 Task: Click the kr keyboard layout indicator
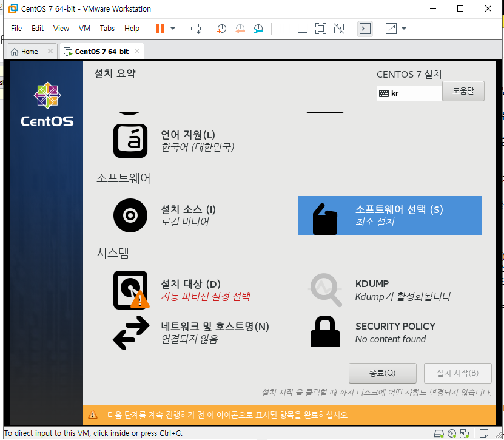[x=409, y=93]
